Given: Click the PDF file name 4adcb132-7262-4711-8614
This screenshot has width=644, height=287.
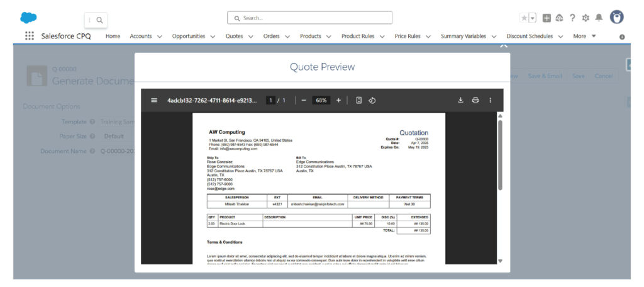Looking at the screenshot, I should [x=213, y=100].
